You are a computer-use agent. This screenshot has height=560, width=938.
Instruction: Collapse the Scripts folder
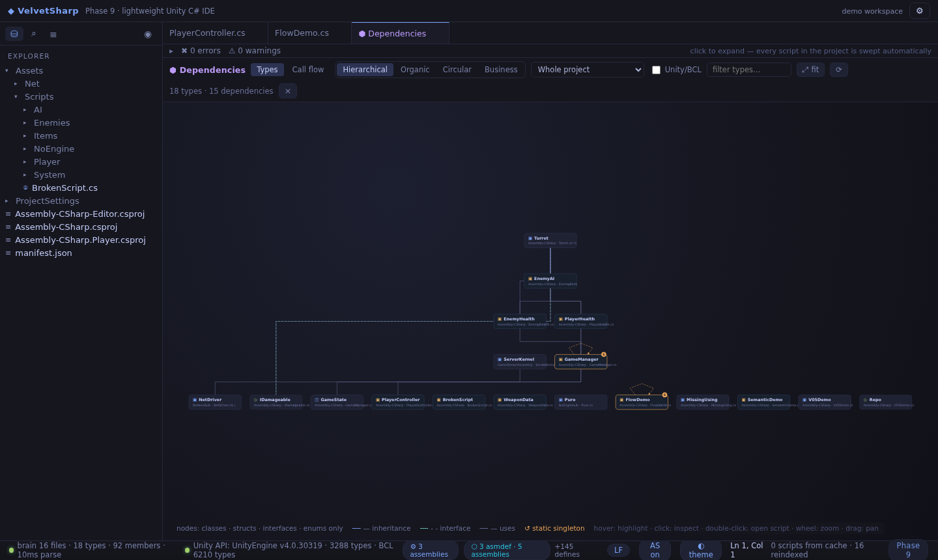[16, 97]
